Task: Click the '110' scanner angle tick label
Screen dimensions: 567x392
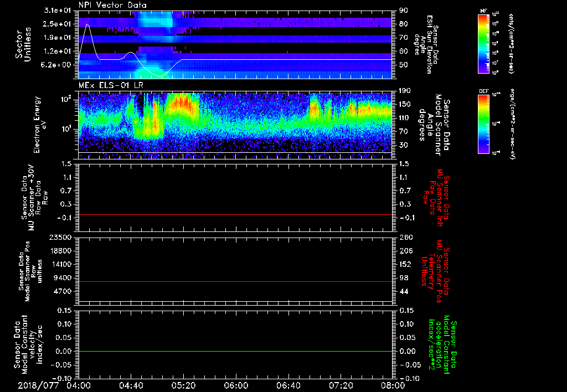Action: [x=405, y=118]
